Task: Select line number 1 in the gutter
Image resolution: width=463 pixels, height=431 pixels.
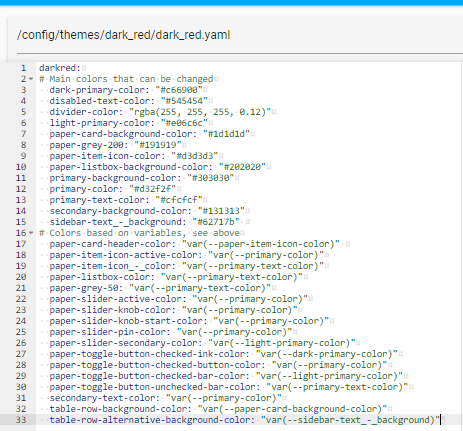Action: point(23,68)
